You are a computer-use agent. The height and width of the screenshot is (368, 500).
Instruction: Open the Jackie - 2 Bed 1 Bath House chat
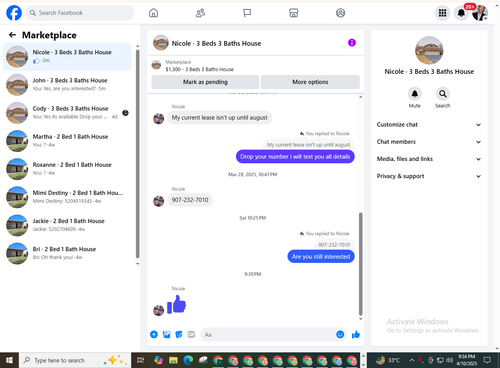[67, 225]
